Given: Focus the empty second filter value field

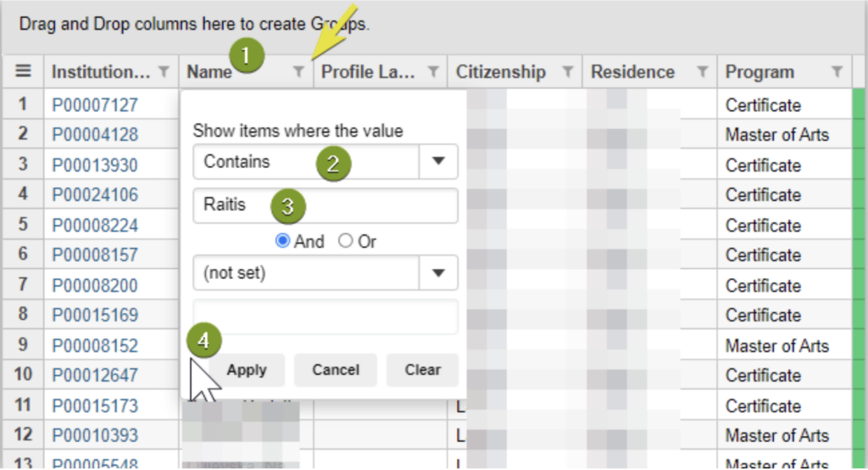Looking at the screenshot, I should (x=325, y=317).
